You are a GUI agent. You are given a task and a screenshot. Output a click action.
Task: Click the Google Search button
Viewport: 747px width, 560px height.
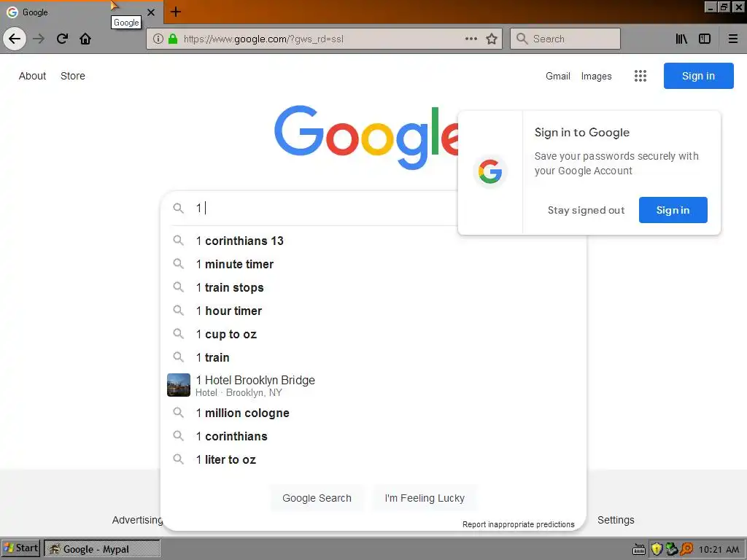tap(317, 498)
